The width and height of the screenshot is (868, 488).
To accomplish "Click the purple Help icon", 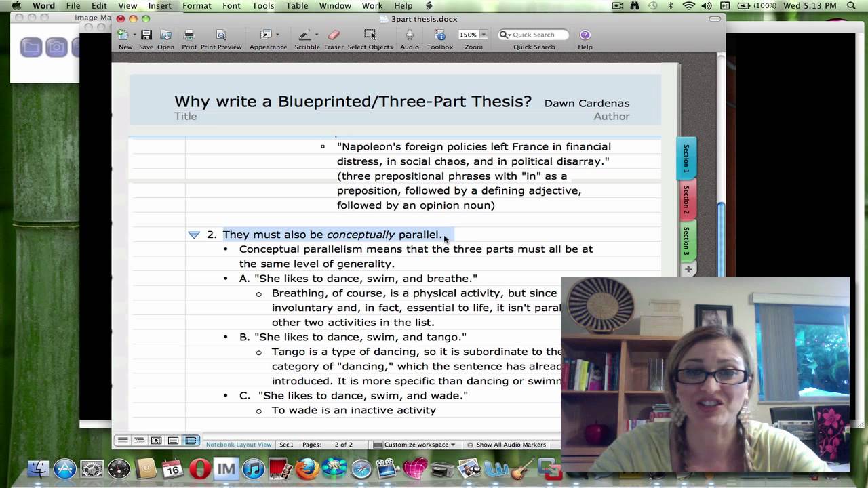I will (x=585, y=35).
